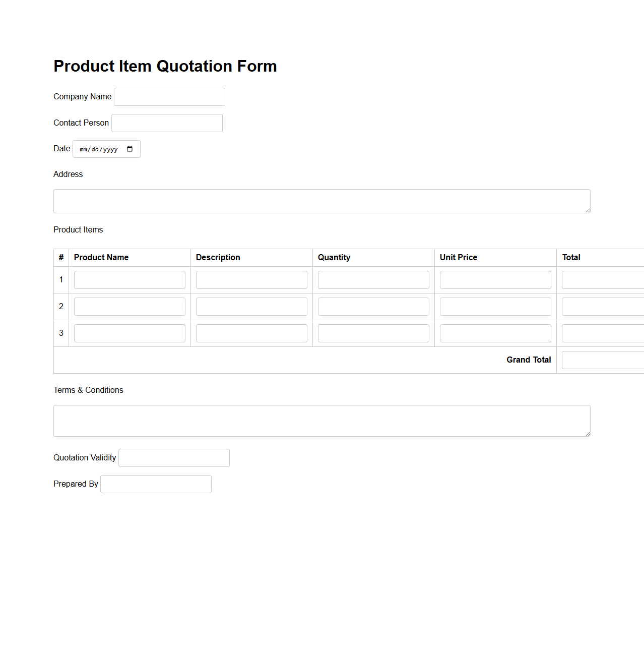Click the Date input field
Screen dimensions: 644x648
click(99, 149)
